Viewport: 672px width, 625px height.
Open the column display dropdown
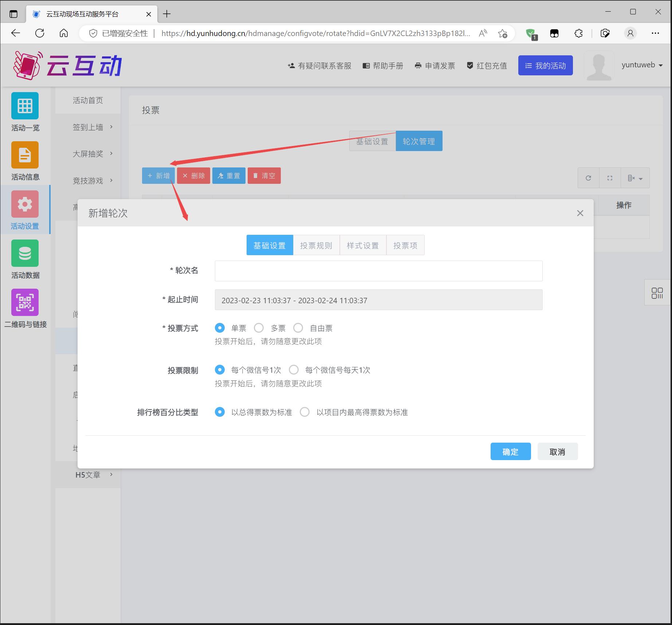pyautogui.click(x=635, y=178)
